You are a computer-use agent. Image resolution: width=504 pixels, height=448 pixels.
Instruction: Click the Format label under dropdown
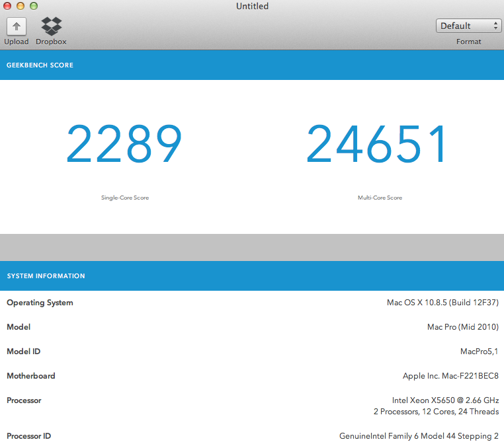(469, 42)
